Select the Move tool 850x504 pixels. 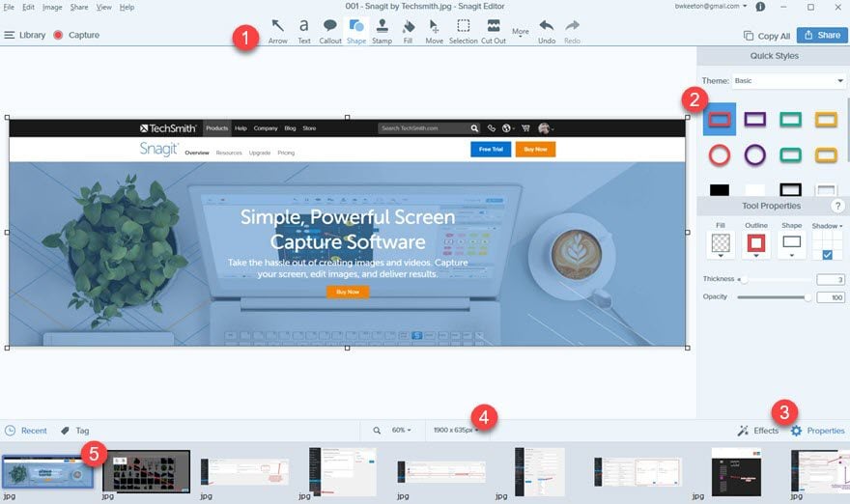pyautogui.click(x=434, y=32)
